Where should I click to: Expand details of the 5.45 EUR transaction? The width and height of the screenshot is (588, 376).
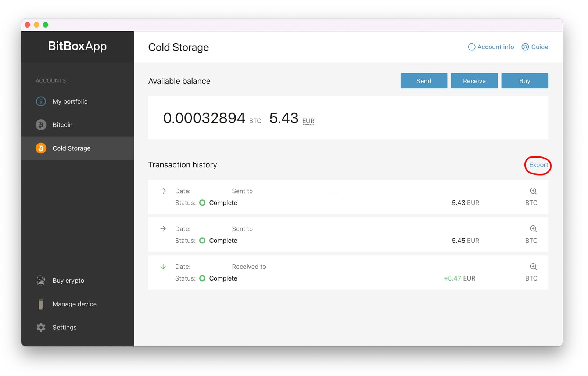point(533,229)
